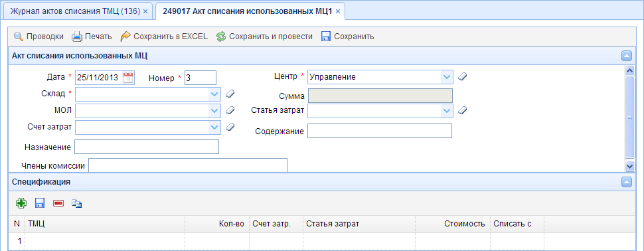Click the form's scroll up arrow
Screen dimensions: 644x251
tap(629, 70)
